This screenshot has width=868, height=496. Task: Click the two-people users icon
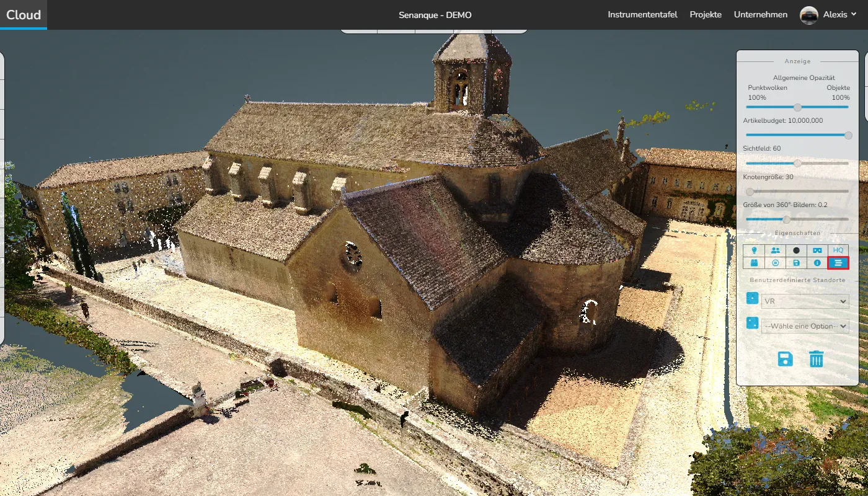pos(775,250)
